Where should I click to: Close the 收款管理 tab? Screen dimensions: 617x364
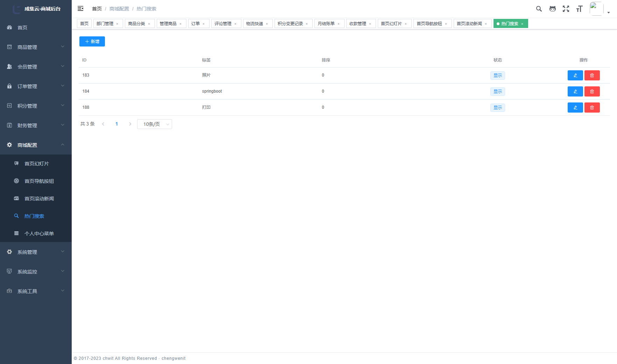pyautogui.click(x=370, y=24)
